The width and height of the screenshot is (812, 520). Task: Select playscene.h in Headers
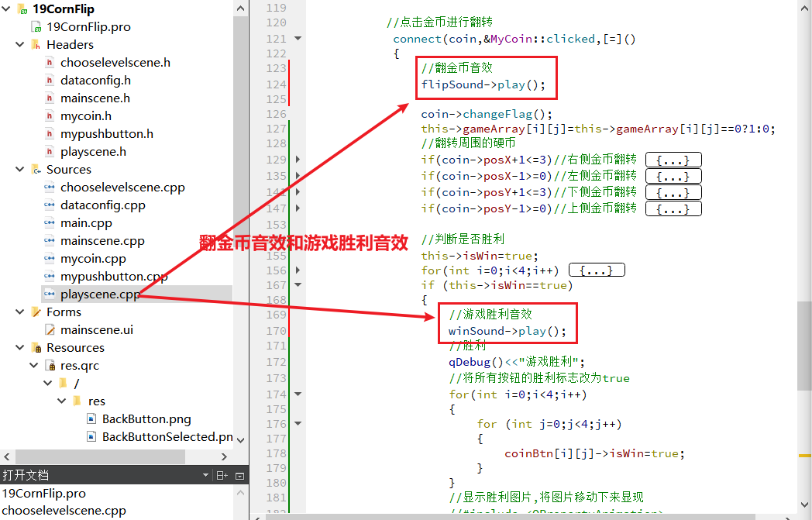(x=93, y=152)
